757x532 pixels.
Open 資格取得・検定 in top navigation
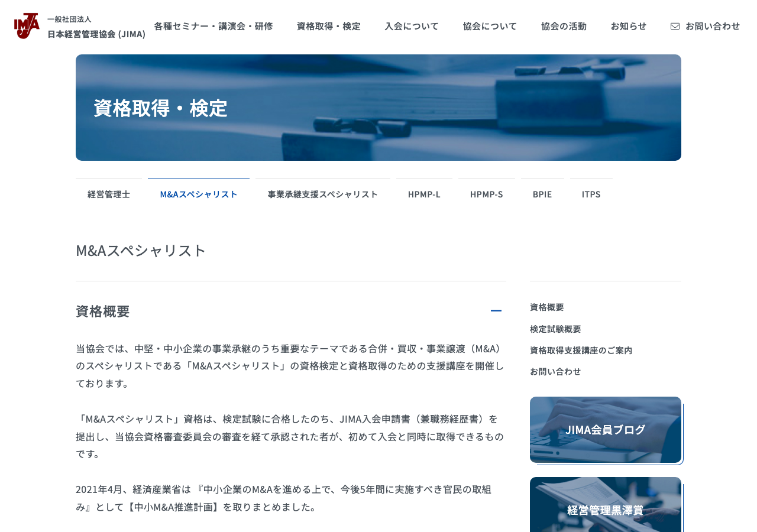(328, 26)
